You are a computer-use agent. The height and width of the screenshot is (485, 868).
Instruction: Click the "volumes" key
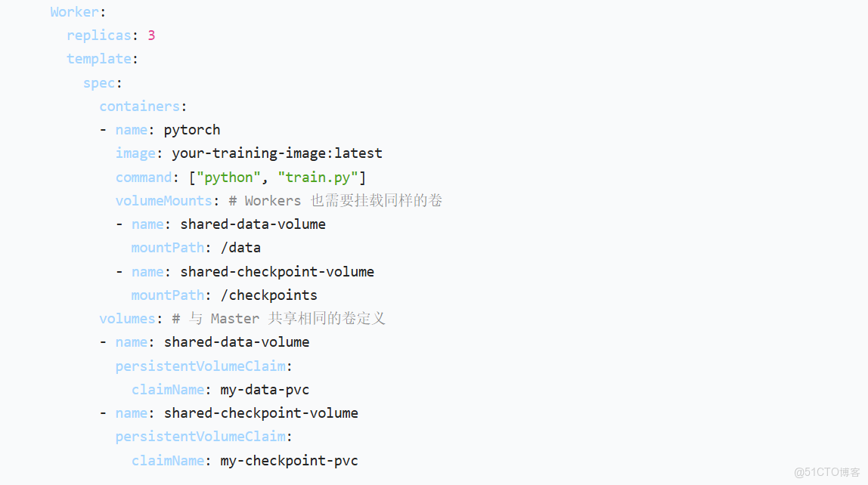128,319
